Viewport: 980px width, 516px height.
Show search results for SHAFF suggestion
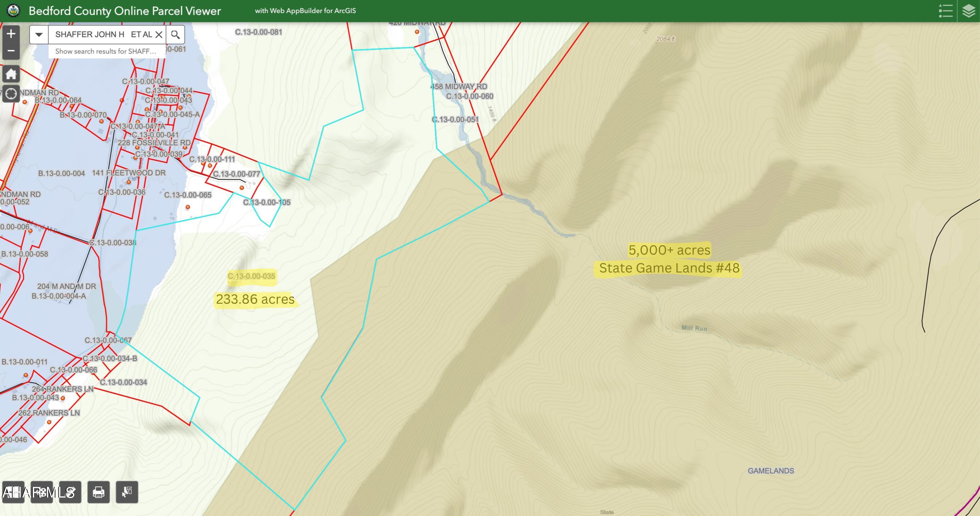coord(106,51)
